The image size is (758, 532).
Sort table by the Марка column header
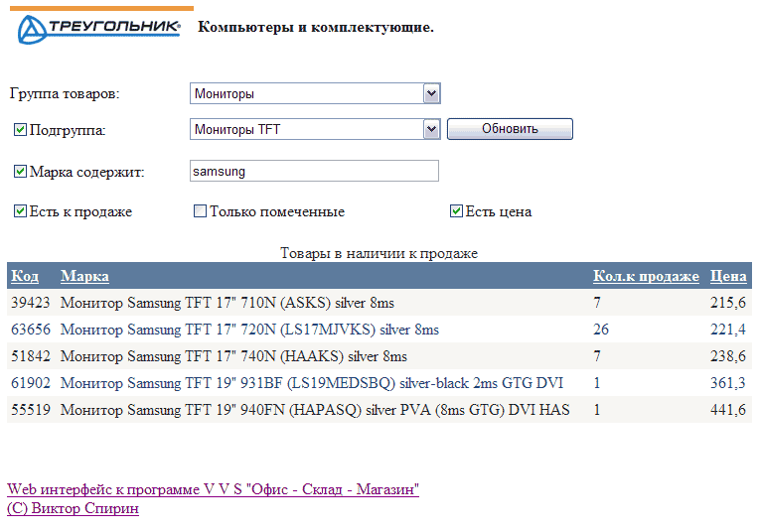[84, 276]
